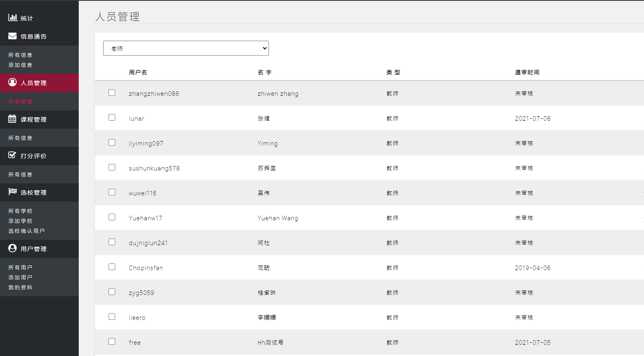Open the 统计 menu section
Screen dimensions: 644x356
coord(39,18)
